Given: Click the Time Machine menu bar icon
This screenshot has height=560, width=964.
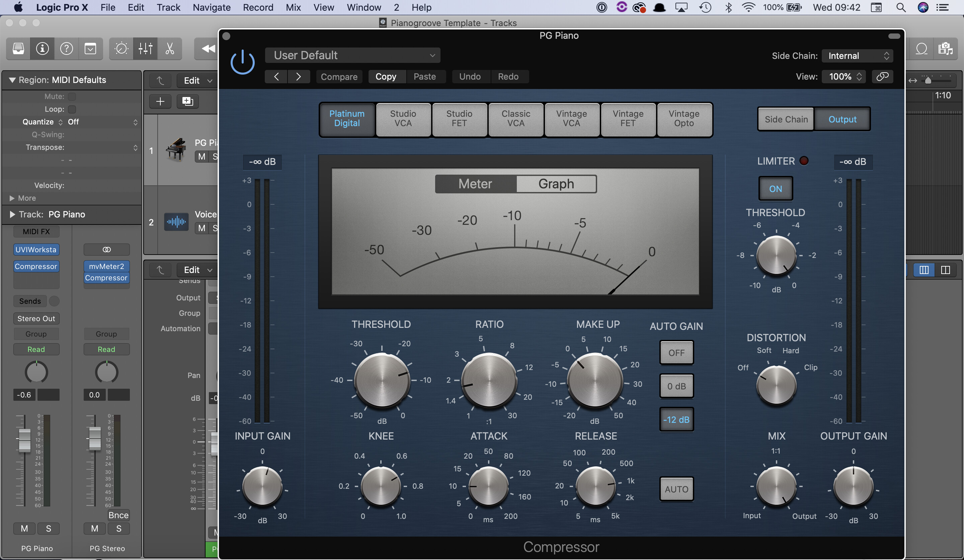Looking at the screenshot, I should 705,7.
